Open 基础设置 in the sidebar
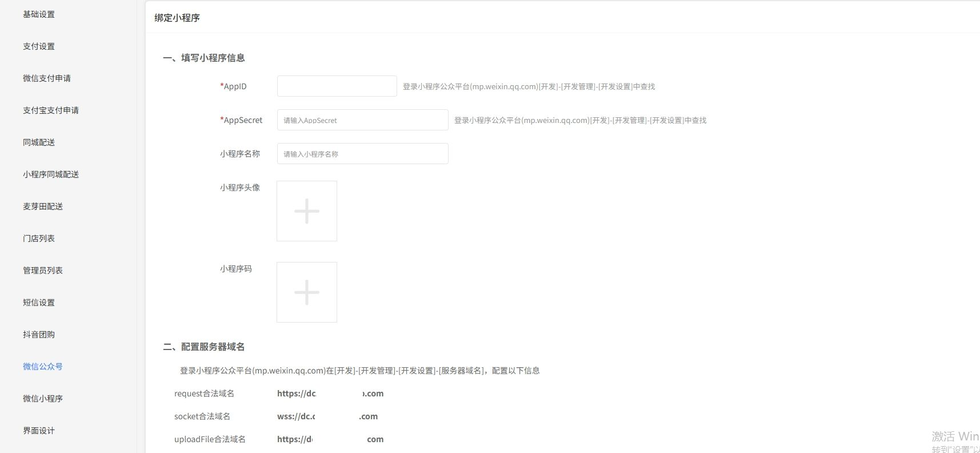Screen dimensions: 980x453 click(39, 14)
